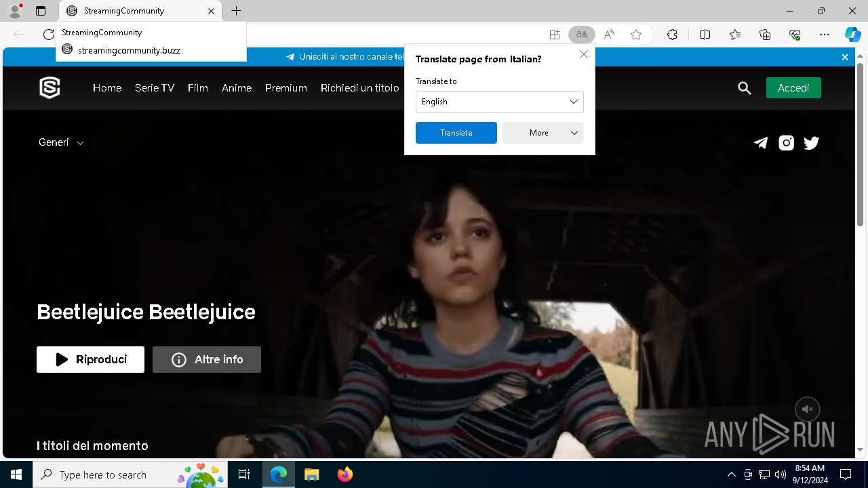The image size is (868, 488).
Task: Select the StreamingCommunity tab
Action: [x=140, y=11]
